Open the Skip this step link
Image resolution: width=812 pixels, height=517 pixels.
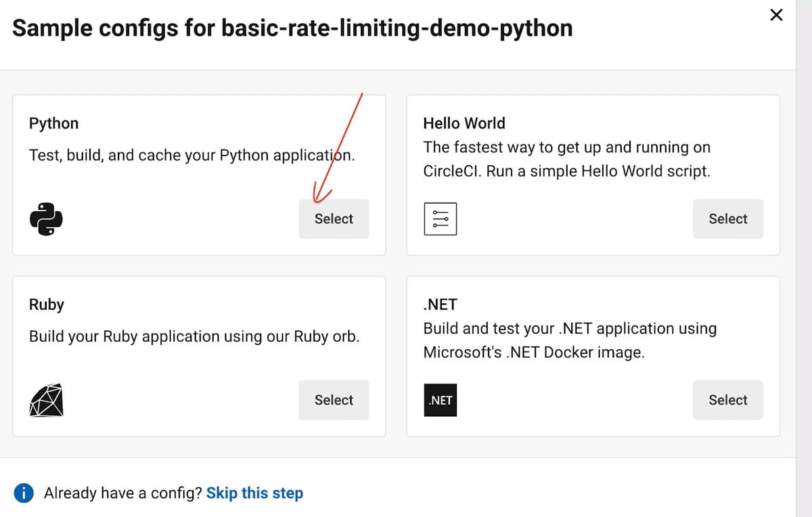pos(254,493)
